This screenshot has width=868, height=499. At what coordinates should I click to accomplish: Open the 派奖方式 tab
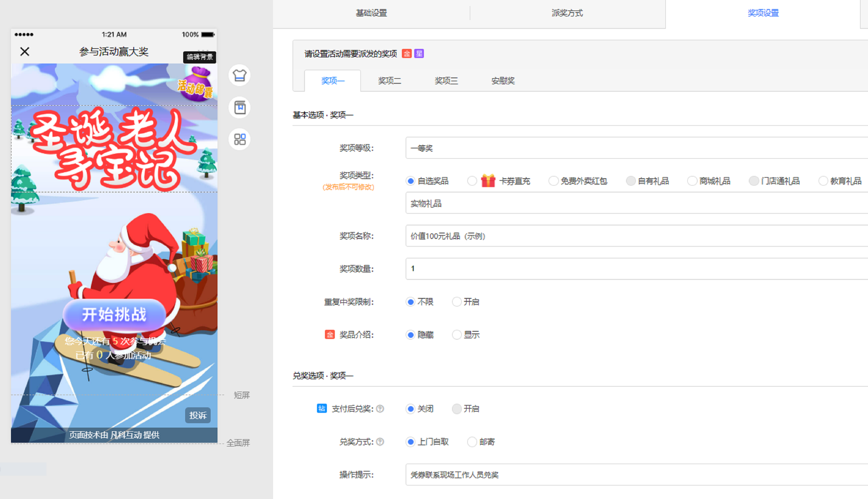point(567,13)
